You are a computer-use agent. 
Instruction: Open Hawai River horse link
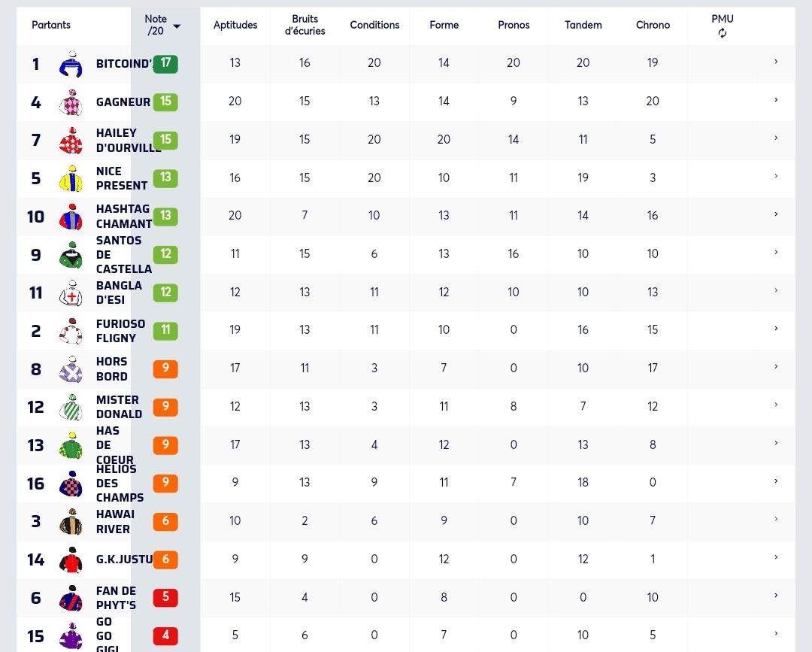pos(115,521)
